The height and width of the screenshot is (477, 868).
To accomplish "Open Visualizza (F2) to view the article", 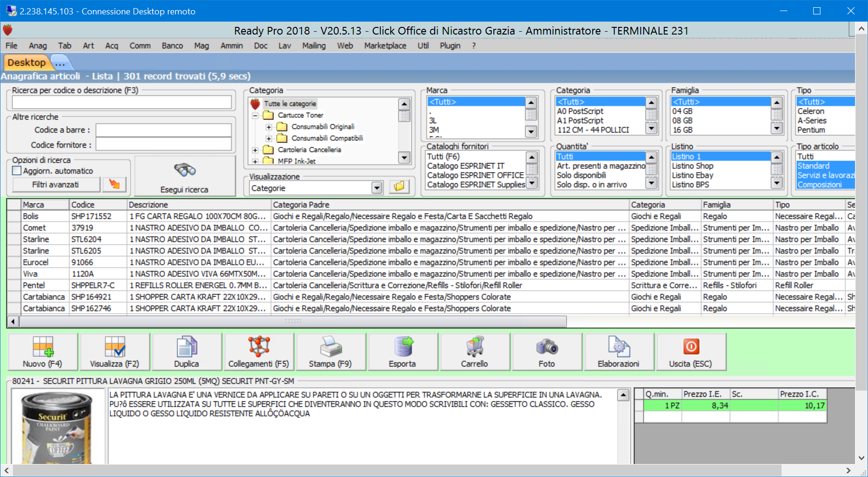I will click(115, 352).
